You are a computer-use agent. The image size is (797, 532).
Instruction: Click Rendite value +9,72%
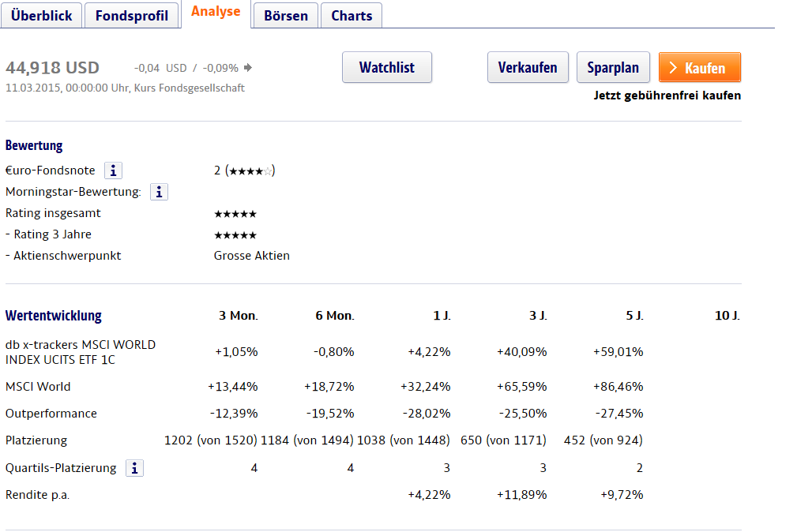pos(622,495)
